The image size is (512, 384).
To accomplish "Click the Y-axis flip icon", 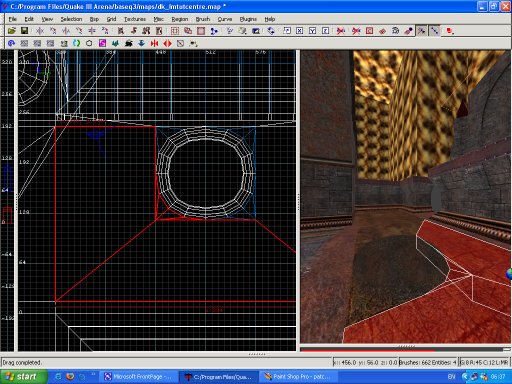I will (66, 31).
